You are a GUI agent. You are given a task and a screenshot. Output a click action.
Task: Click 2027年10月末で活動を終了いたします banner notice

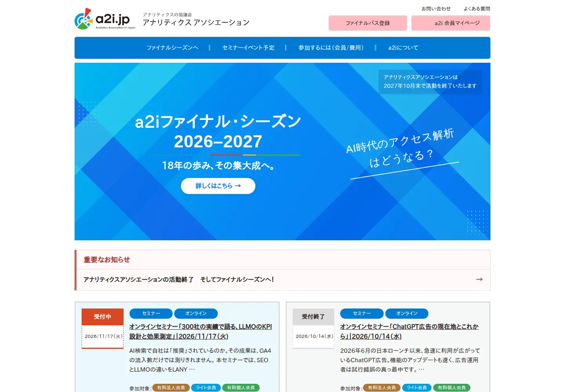point(430,82)
